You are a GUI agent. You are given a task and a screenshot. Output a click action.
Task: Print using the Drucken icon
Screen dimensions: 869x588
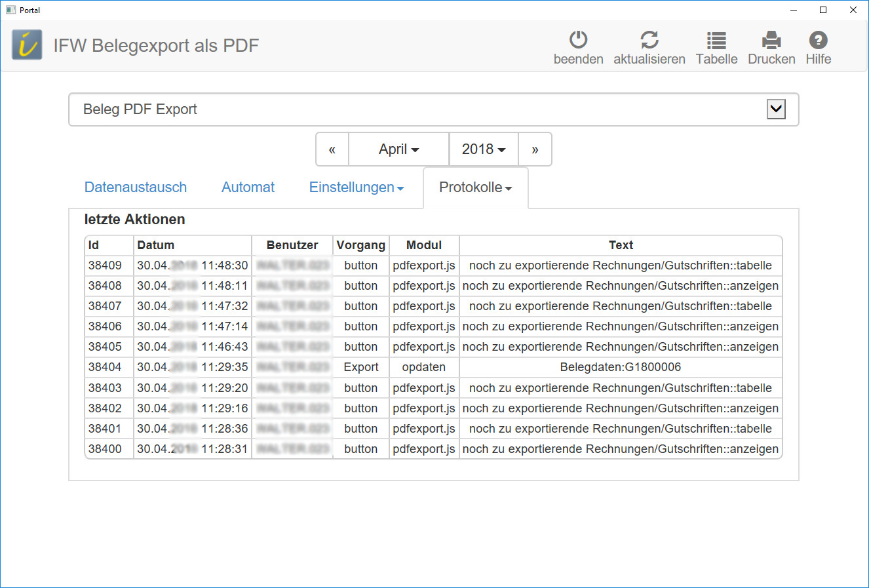(x=771, y=41)
